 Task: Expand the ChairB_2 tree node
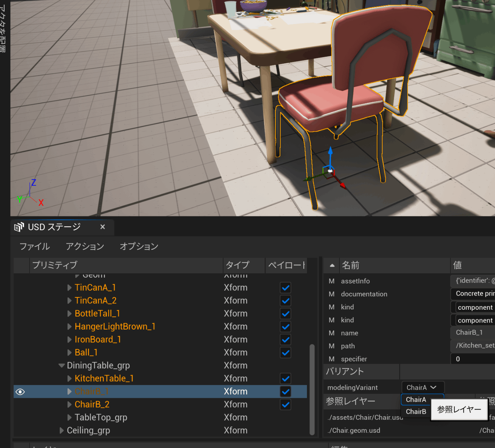pos(70,405)
